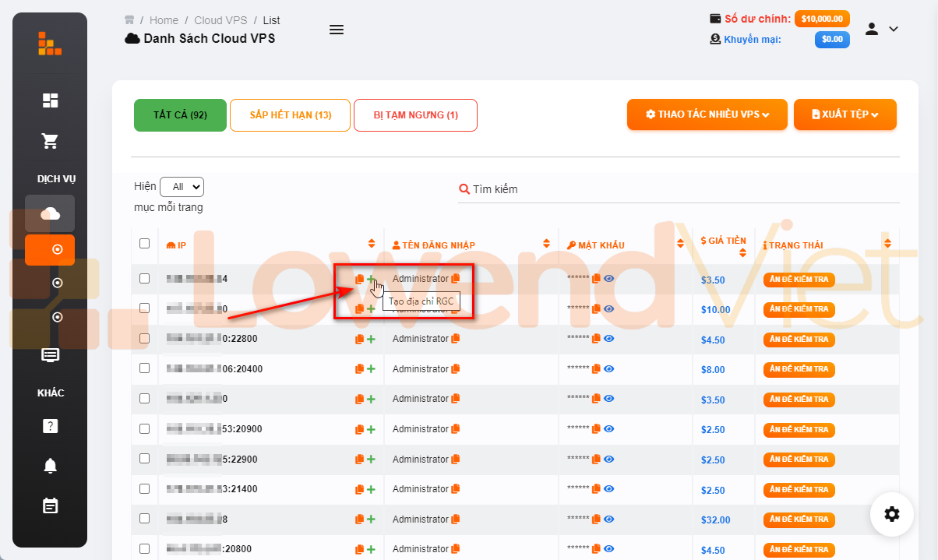The height and width of the screenshot is (560, 938).
Task: Click the cloud service sidebar icon
Action: (50, 213)
